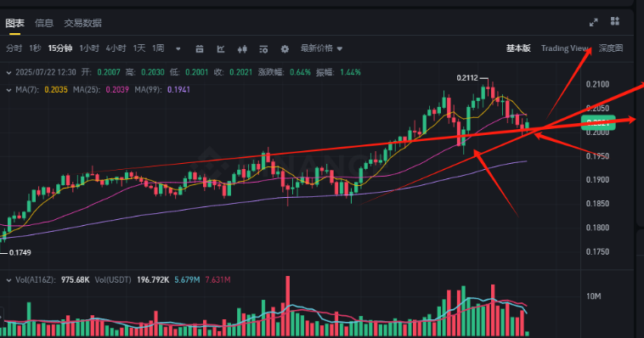Click the green current price label on axis

coord(598,122)
